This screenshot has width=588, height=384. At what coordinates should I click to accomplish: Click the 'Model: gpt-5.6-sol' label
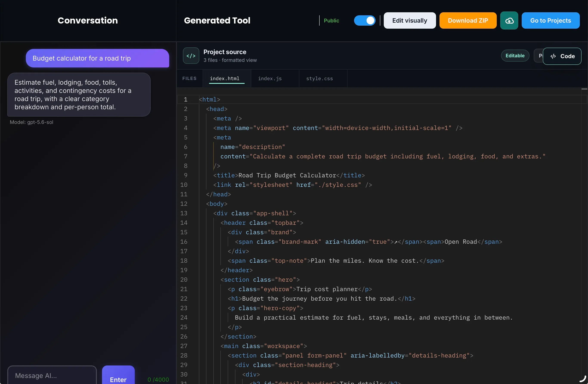[x=31, y=122]
